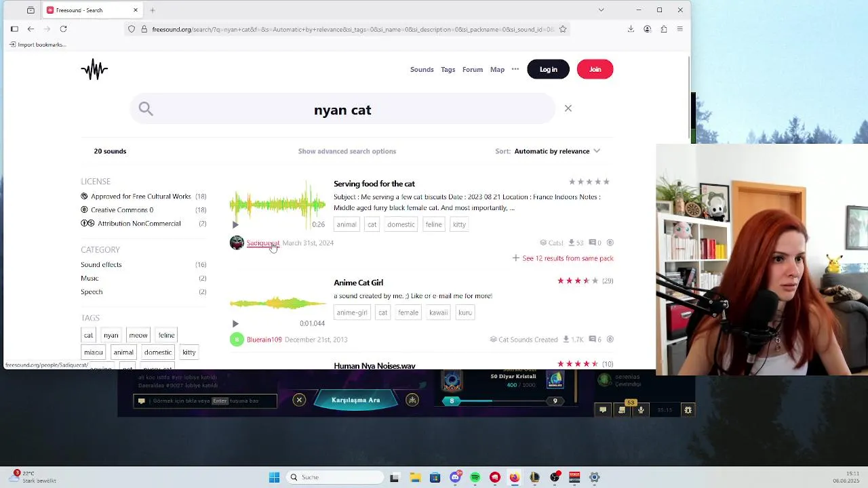Close the Freesound - Search tab
Image resolution: width=868 pixels, height=488 pixels.
point(136,10)
